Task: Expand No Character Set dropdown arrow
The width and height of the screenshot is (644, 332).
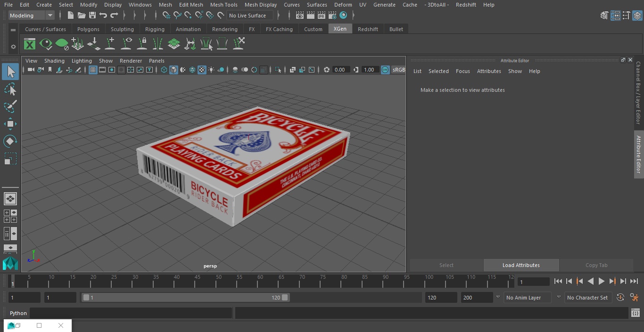Action: coord(559,297)
